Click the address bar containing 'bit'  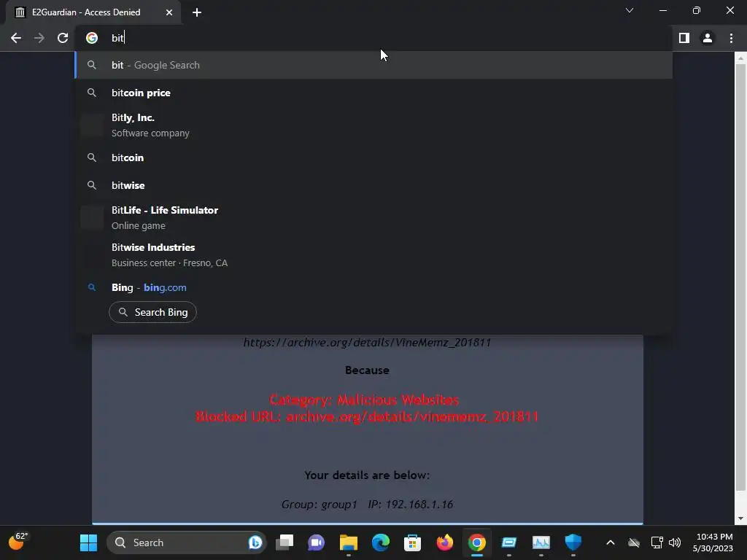[x=374, y=38]
